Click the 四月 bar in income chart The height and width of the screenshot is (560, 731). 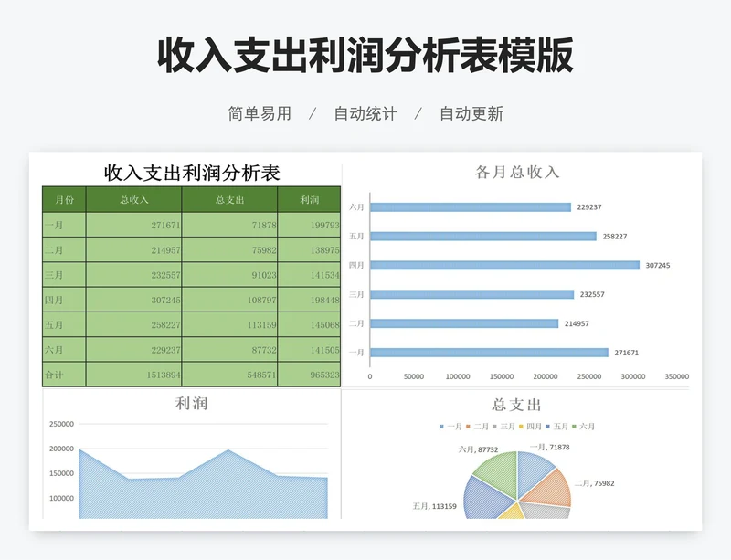(505, 265)
